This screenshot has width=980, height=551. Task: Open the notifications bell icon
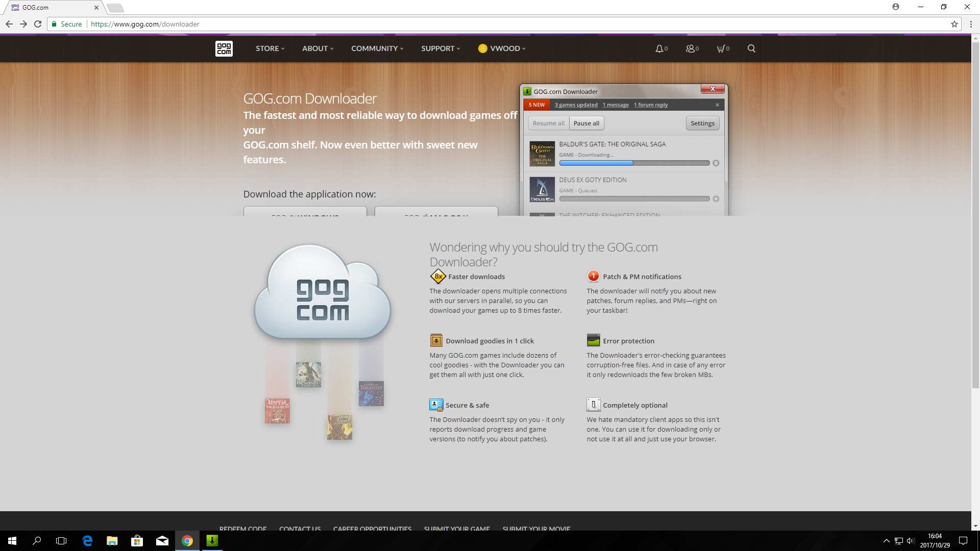click(x=661, y=48)
